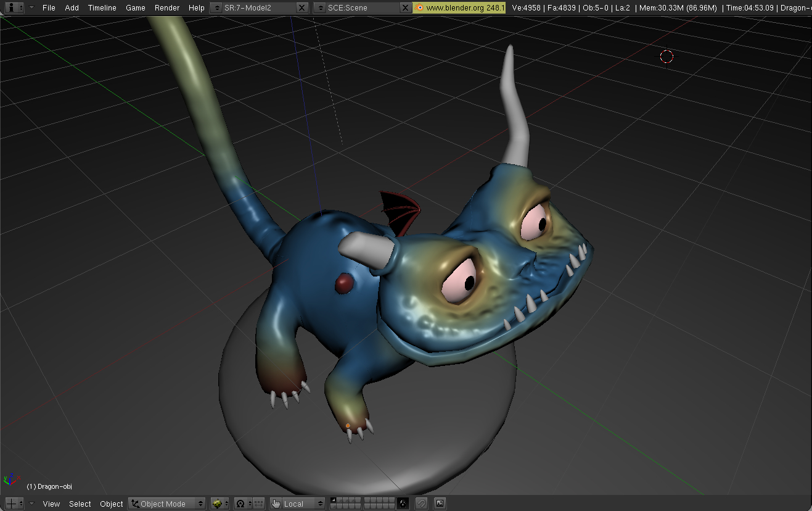Click the editor type icon in bottom header

(x=11, y=504)
